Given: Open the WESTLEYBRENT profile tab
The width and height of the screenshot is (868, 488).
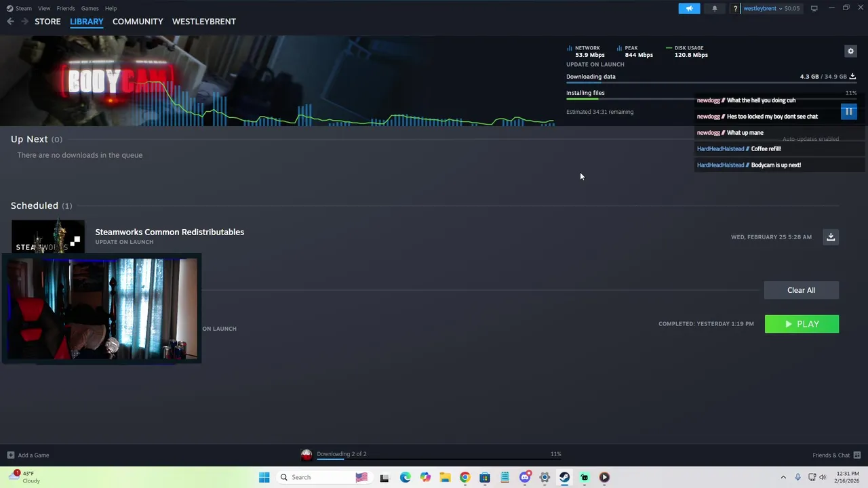Looking at the screenshot, I should pyautogui.click(x=204, y=22).
